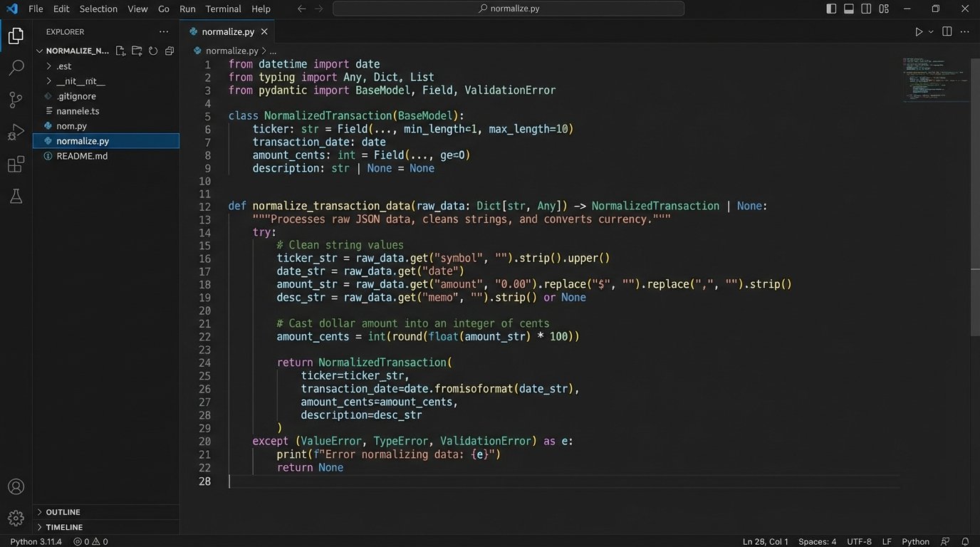Expand the OUTLINE section
Image resolution: width=980 pixels, height=547 pixels.
63,512
